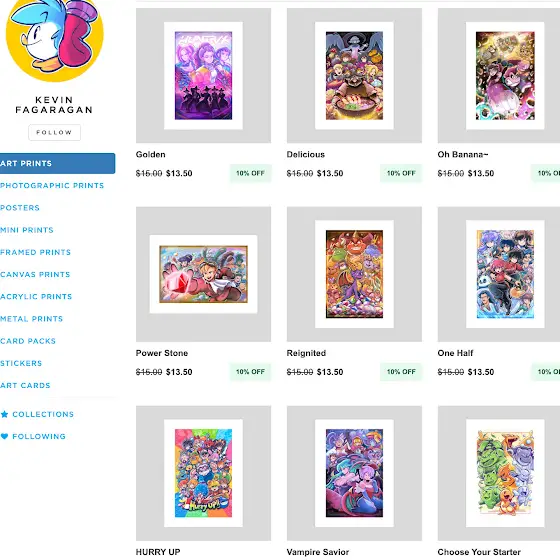Open the Photographic Prints category

click(x=52, y=186)
